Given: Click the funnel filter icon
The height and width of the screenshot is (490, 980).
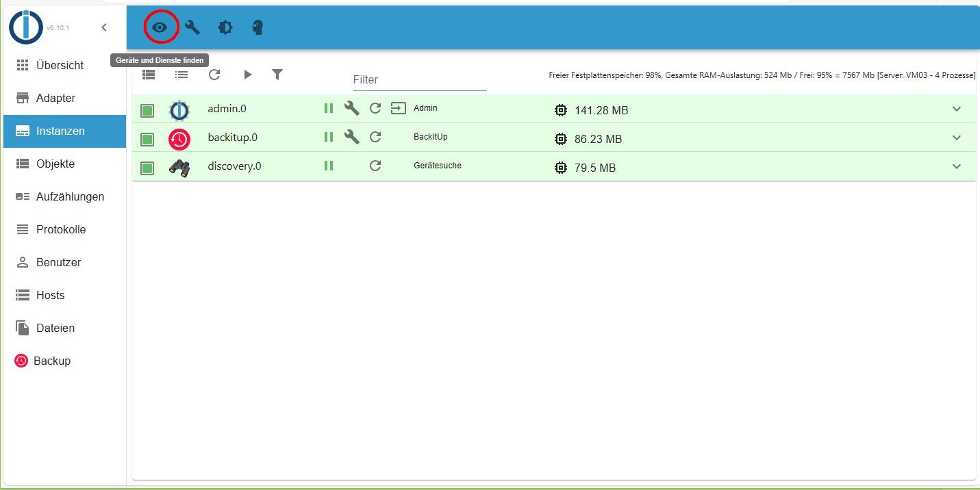Looking at the screenshot, I should tap(277, 75).
